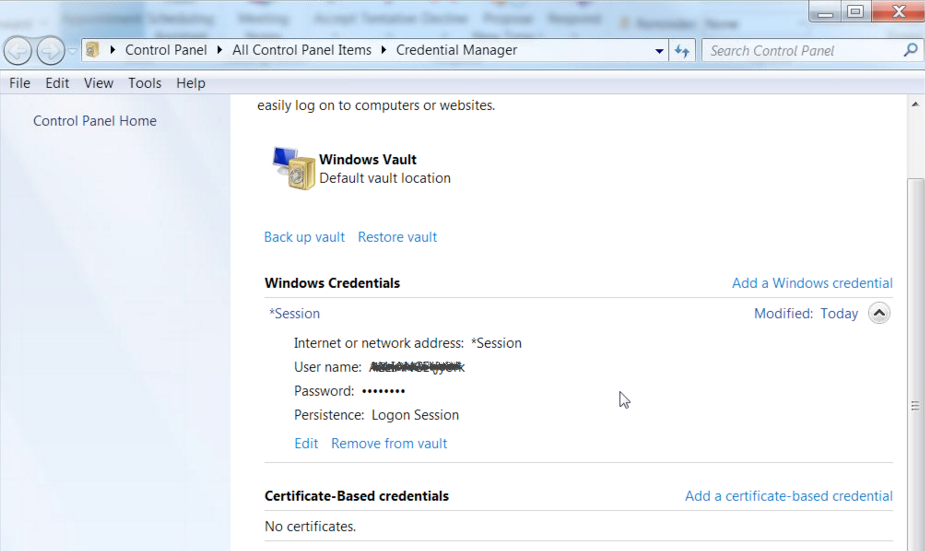Click the Windows Vault safe icon

(x=293, y=168)
